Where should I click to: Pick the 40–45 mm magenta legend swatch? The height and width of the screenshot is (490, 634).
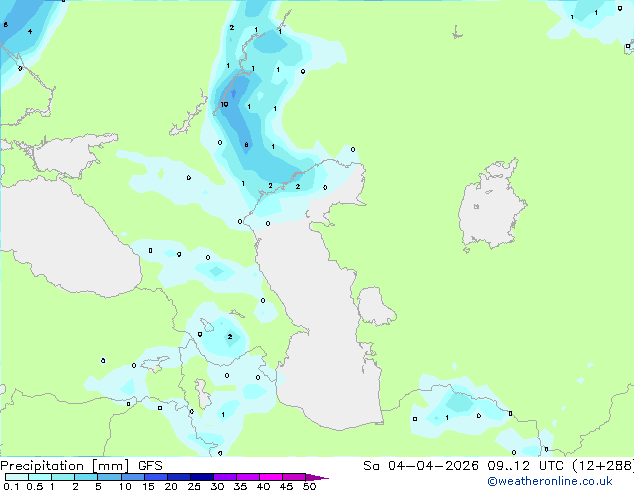(271, 477)
